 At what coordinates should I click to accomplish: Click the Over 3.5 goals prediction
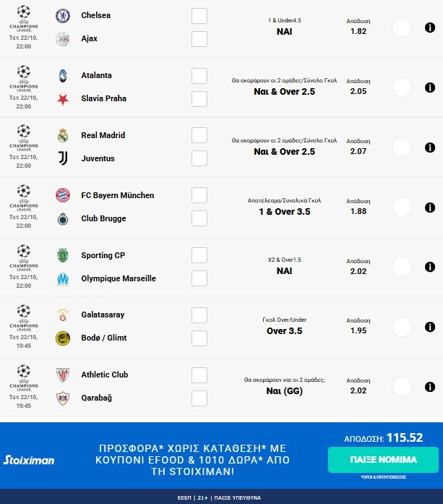tap(284, 331)
